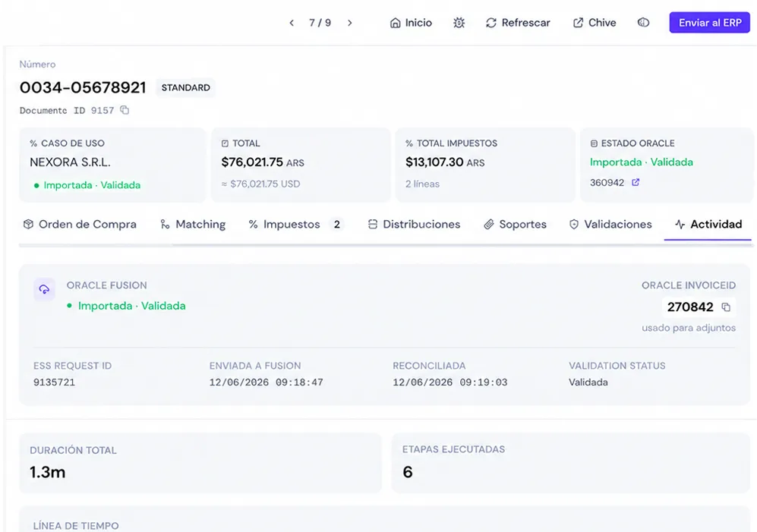Click the Reconciliada timestamp 09:19:03
The image size is (757, 532).
coord(450,382)
